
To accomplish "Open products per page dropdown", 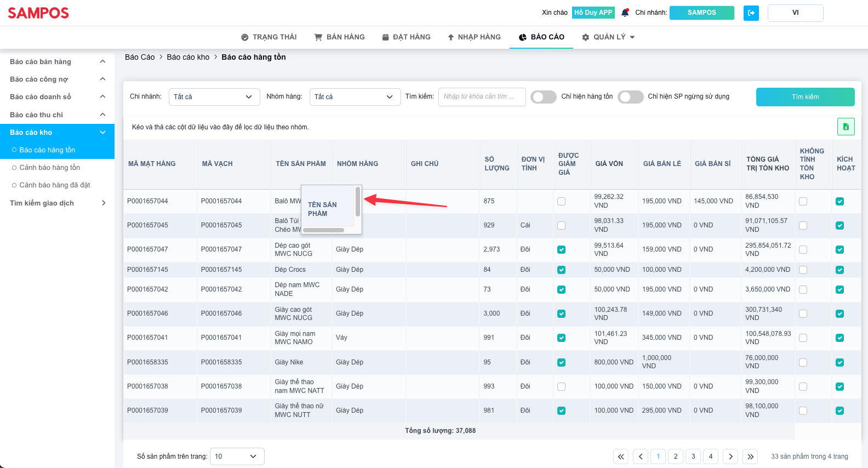I will pos(238,456).
